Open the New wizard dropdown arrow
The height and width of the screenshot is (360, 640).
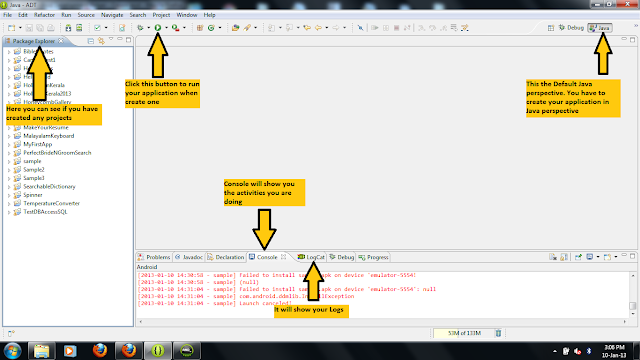(x=20, y=28)
